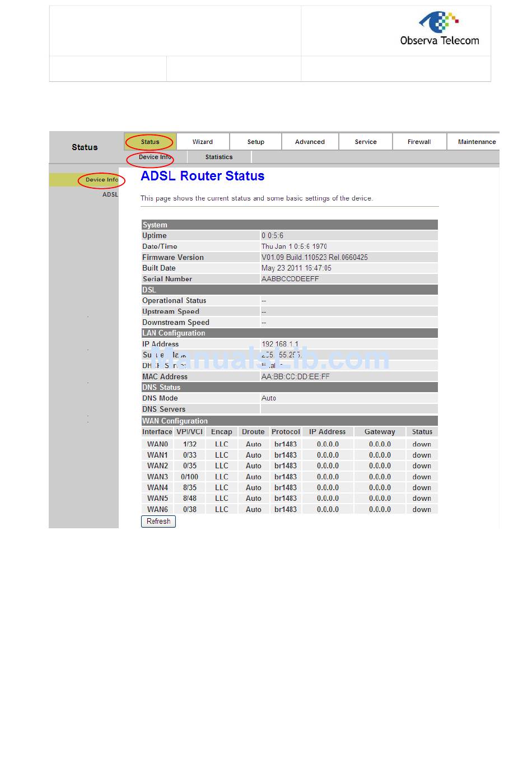The image size is (532, 777).
Task: Click the VPI/VCI column header
Action: [190, 432]
